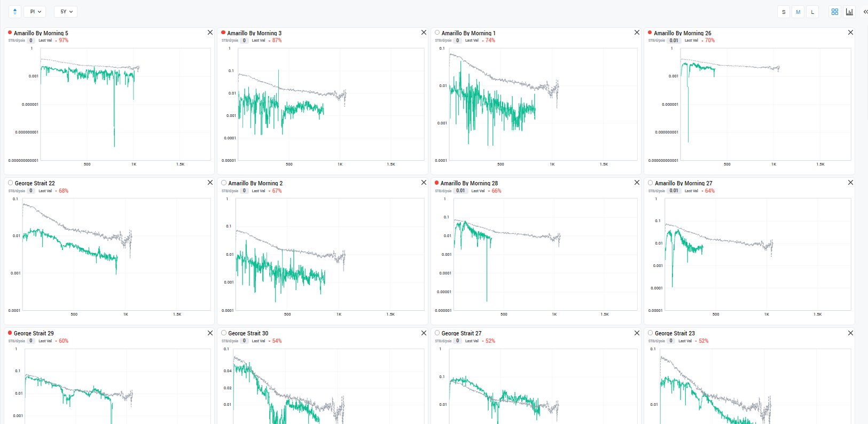
Task: Close the Amarillo By Morning 27 card
Action: [x=850, y=183]
